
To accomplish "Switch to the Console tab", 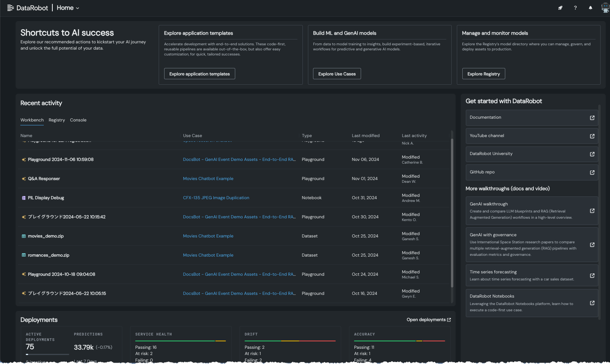I will point(78,120).
